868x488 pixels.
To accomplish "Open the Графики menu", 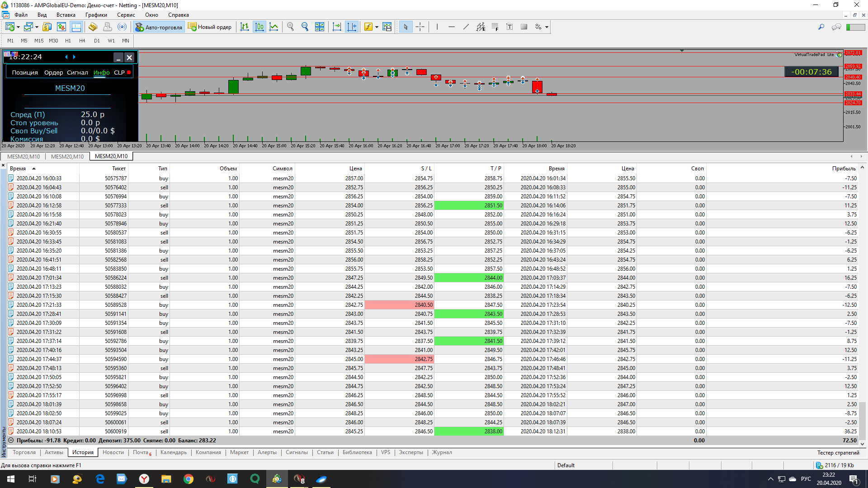I will [96, 15].
